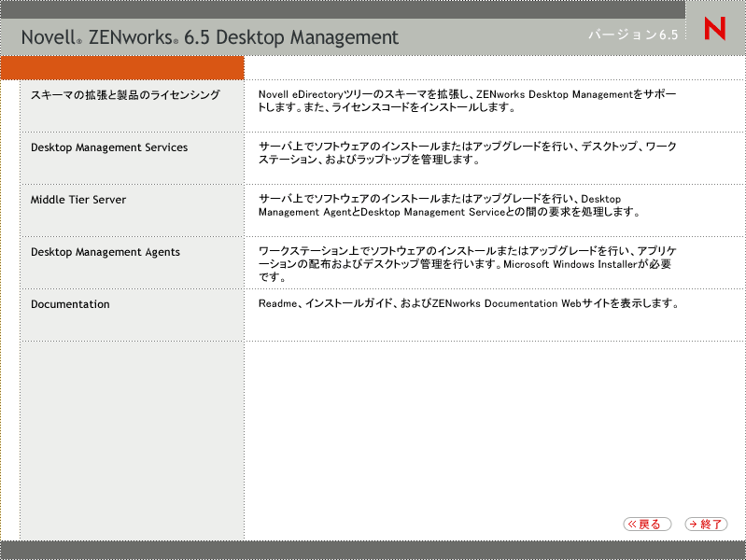Open スキーマの拡張と製品のライセンシング menu item
The height and width of the screenshot is (560, 746).
tap(125, 95)
